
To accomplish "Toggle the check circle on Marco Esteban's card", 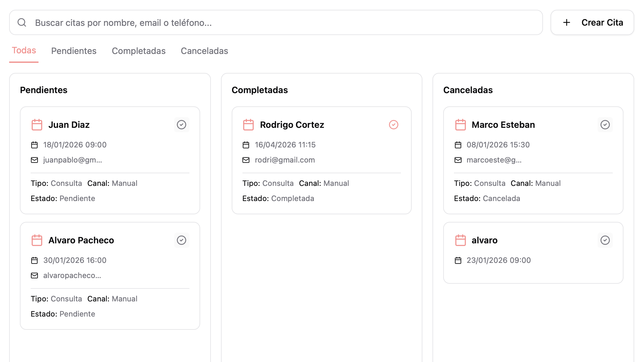I will 605,125.
